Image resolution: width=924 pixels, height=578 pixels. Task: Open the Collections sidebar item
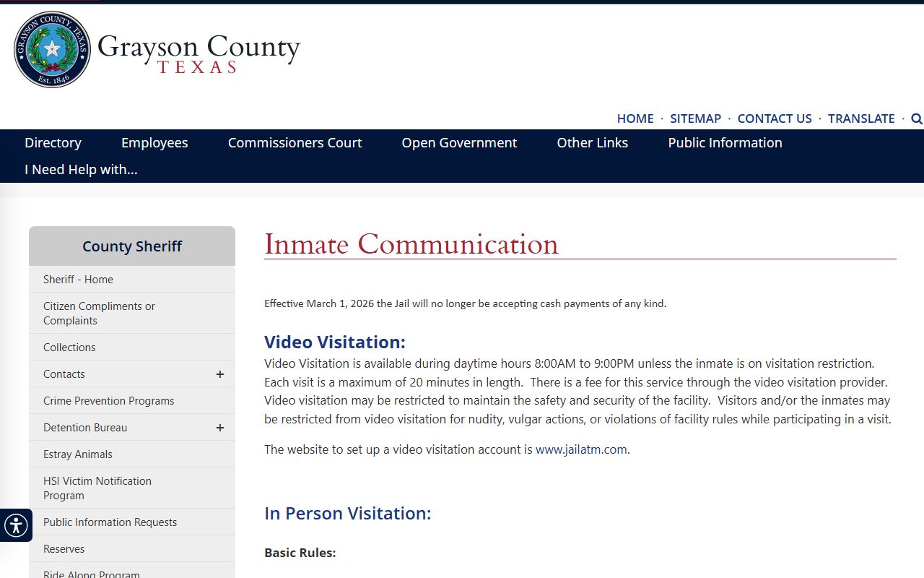132,348
